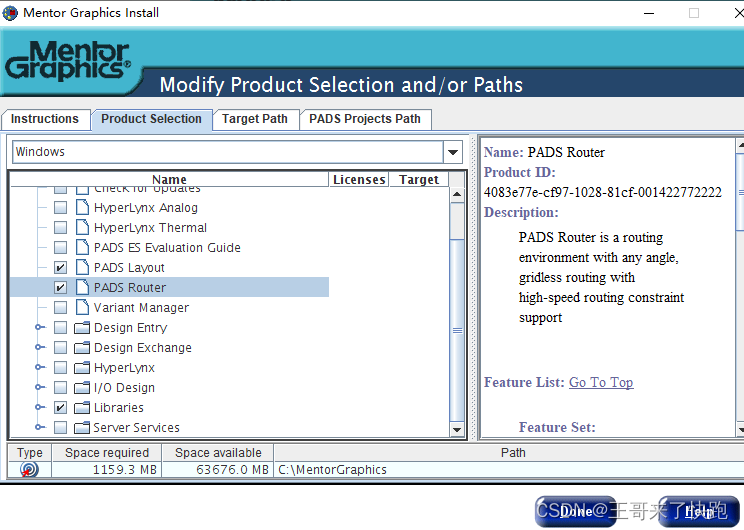The width and height of the screenshot is (744, 530).
Task: Expand the HyperLynx folder node
Action: click(x=40, y=367)
